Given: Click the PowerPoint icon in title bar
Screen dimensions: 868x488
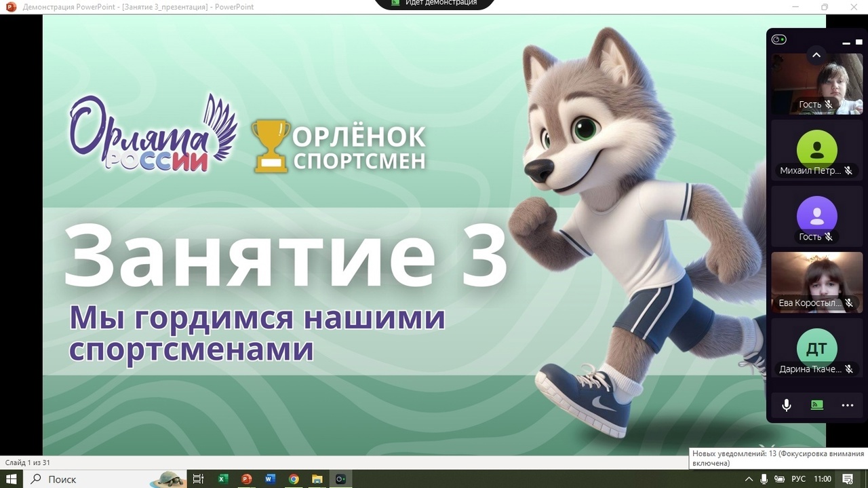Looking at the screenshot, I should coord(10,7).
